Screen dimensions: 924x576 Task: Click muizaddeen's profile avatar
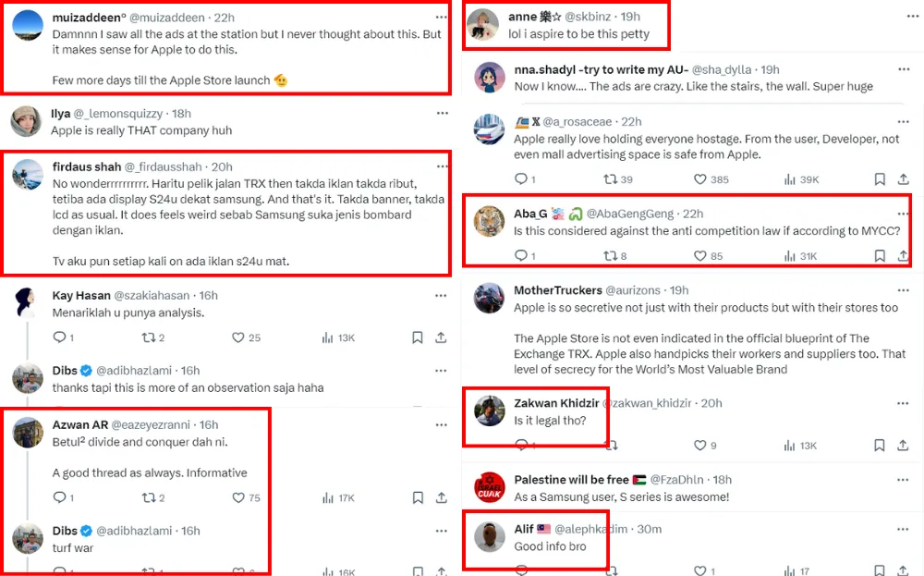[28, 26]
